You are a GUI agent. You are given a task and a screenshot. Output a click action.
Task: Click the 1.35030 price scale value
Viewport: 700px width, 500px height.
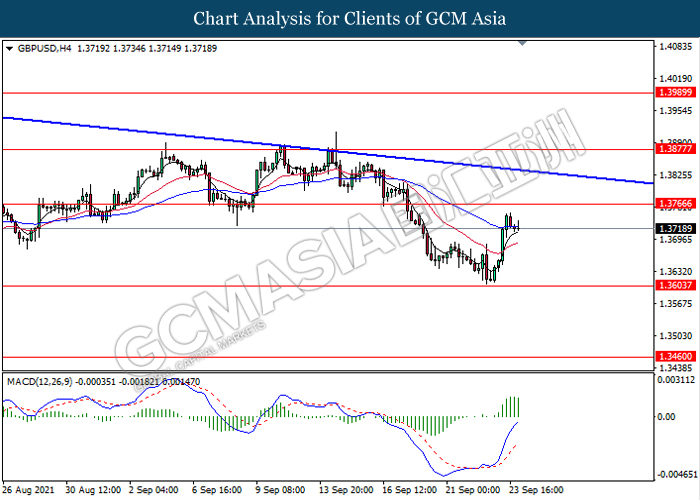[x=675, y=336]
